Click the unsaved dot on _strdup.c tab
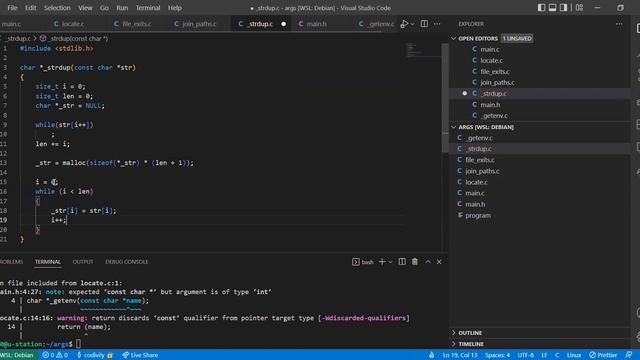This screenshot has height=360, width=640. coord(284,24)
